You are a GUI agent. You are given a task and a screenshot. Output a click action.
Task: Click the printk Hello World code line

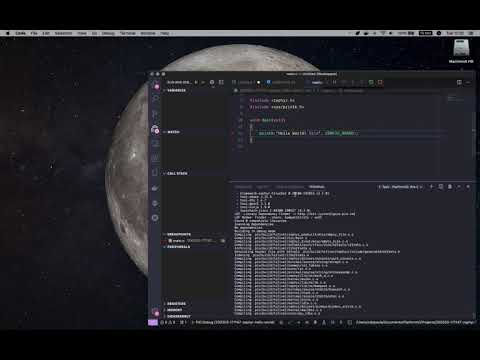[x=307, y=133]
